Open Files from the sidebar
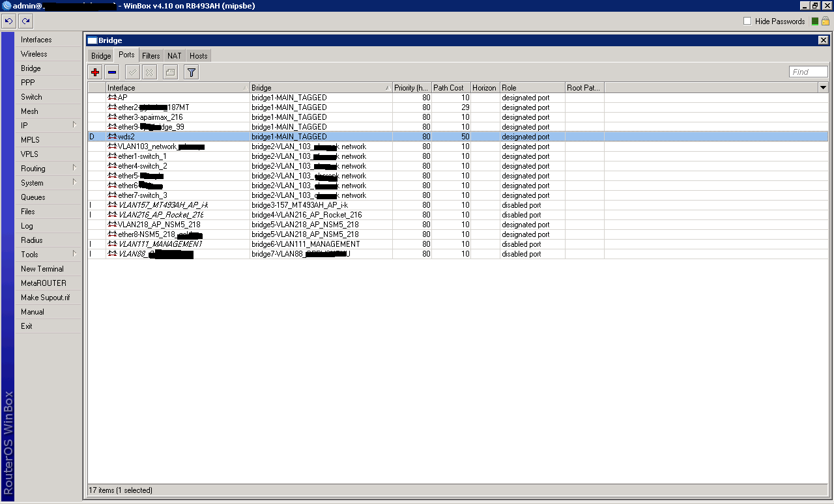Viewport: 834px width, 504px height. [49, 212]
